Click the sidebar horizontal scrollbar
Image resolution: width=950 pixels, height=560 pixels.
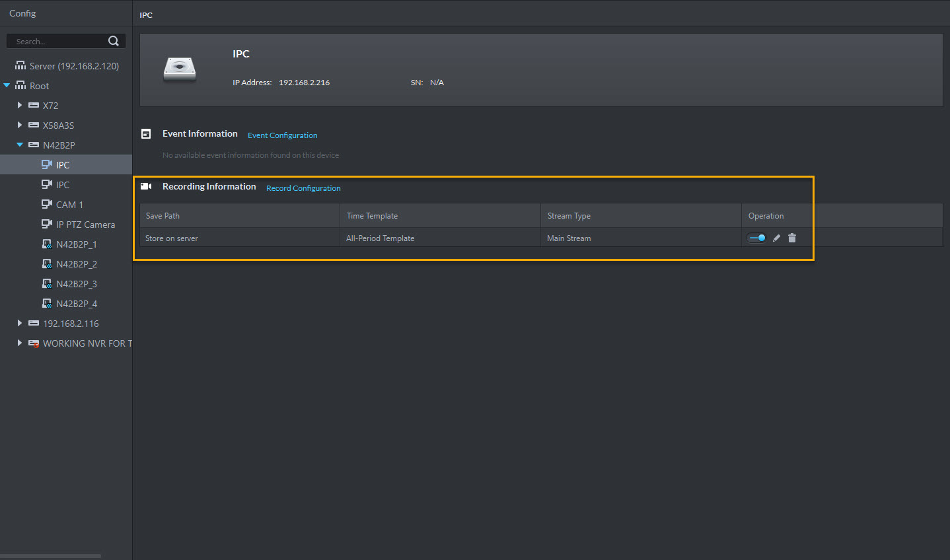(x=50, y=556)
